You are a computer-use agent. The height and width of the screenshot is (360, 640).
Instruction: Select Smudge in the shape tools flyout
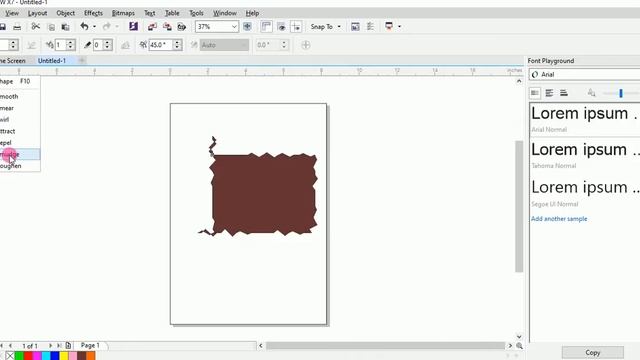tap(20, 154)
